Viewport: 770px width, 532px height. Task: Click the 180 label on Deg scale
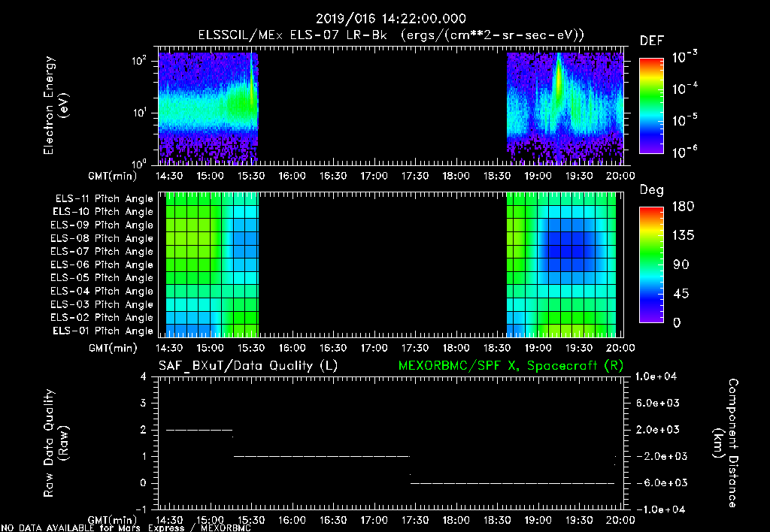(683, 207)
